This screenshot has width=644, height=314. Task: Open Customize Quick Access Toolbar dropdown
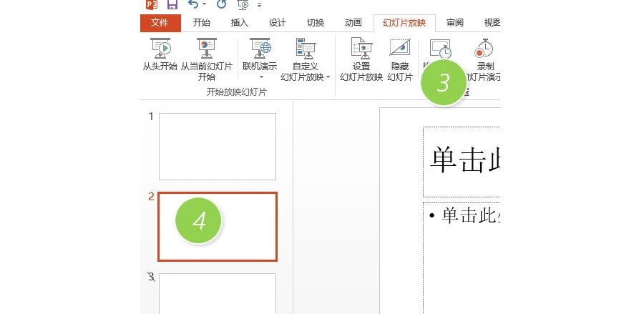(x=259, y=5)
